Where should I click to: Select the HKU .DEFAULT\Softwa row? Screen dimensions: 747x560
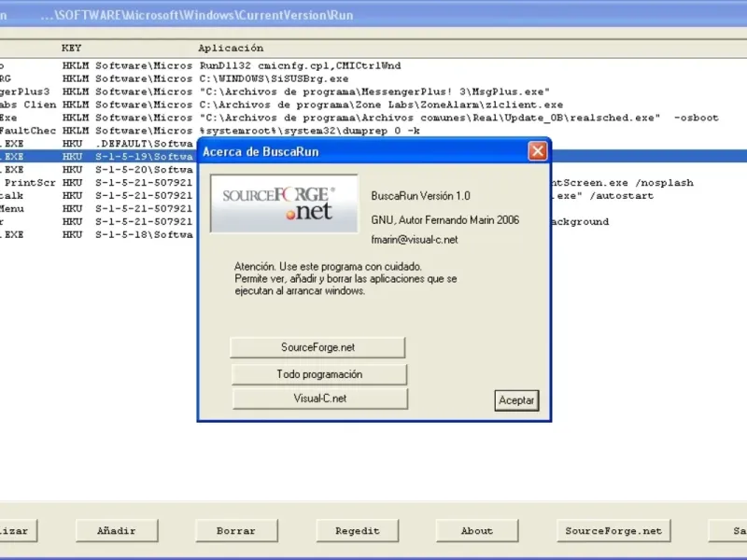point(98,144)
